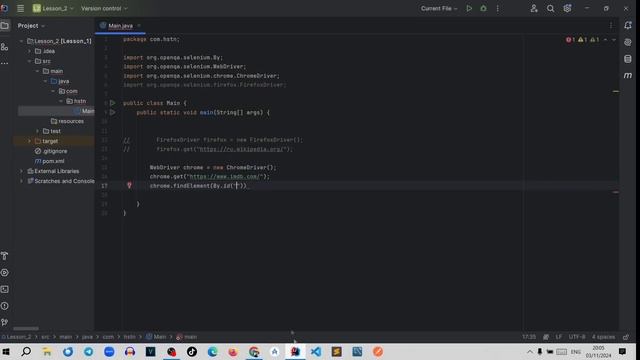Select the pom.xml file
The image size is (640, 360).
(x=49, y=161)
